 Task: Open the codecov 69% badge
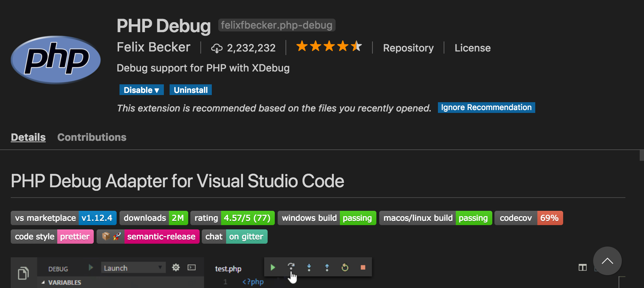[529, 218]
